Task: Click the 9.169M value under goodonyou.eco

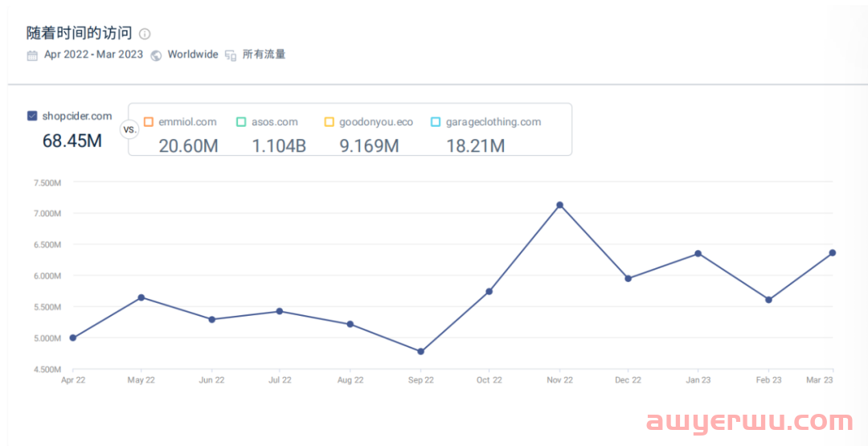Action: [x=369, y=146]
